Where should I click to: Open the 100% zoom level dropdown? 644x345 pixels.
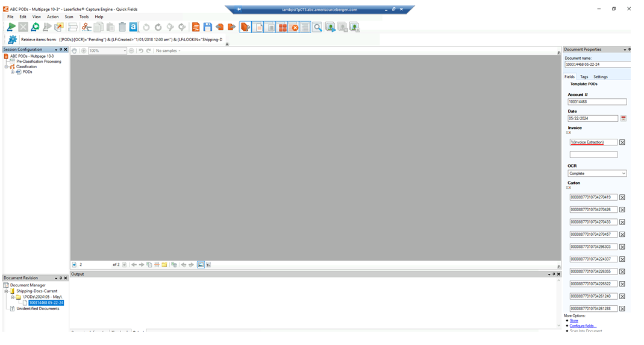click(125, 51)
